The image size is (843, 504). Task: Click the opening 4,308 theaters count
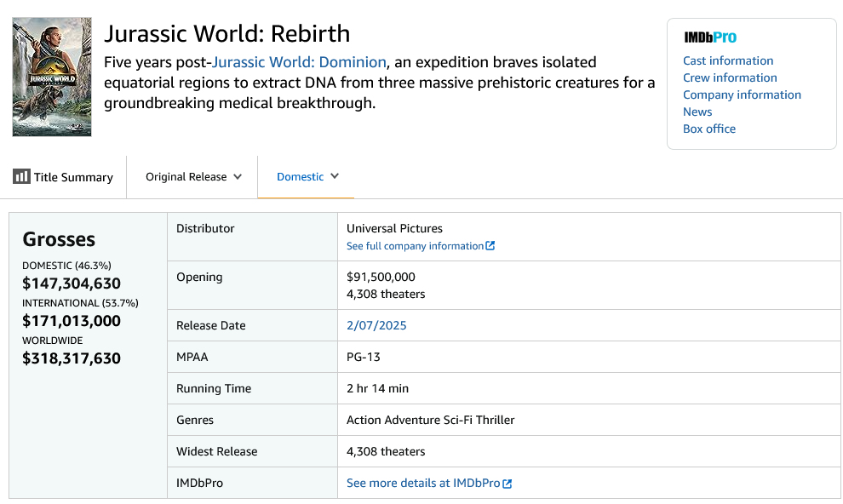[x=386, y=294]
